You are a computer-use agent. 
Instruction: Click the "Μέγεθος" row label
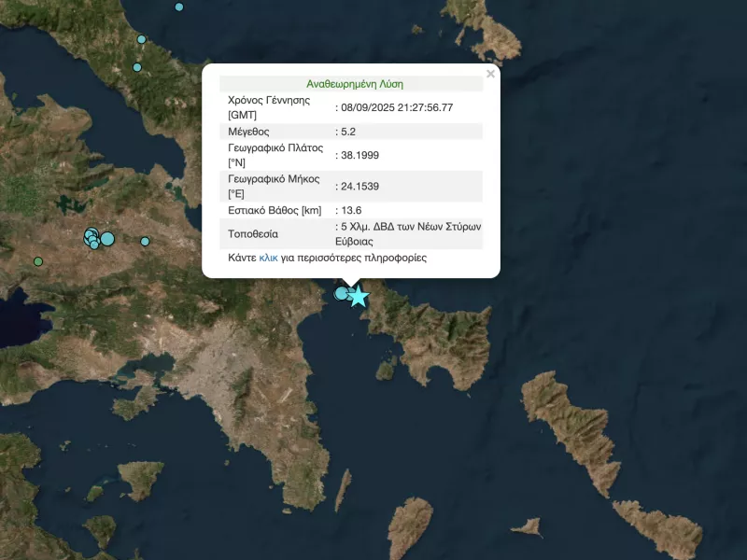(248, 132)
